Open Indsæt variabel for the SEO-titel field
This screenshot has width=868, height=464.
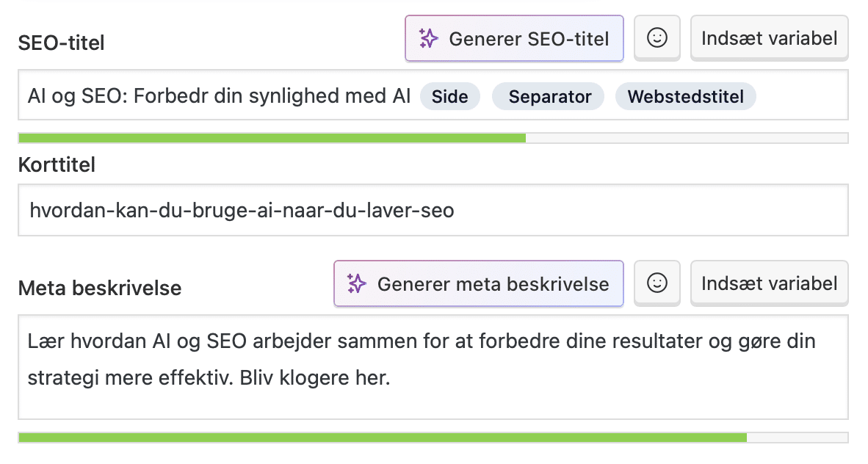769,38
